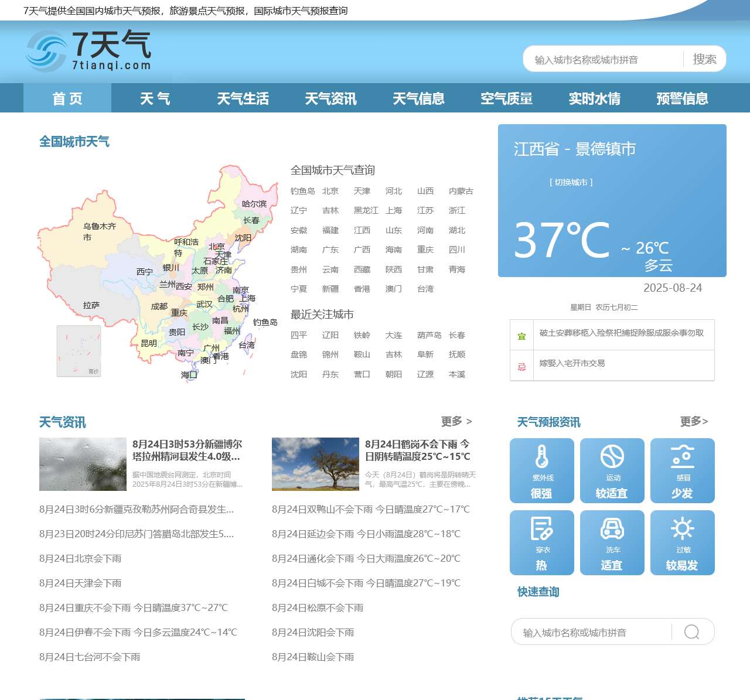Open the 紫外线 UV index tile
This screenshot has width=750, height=700.
542,470
